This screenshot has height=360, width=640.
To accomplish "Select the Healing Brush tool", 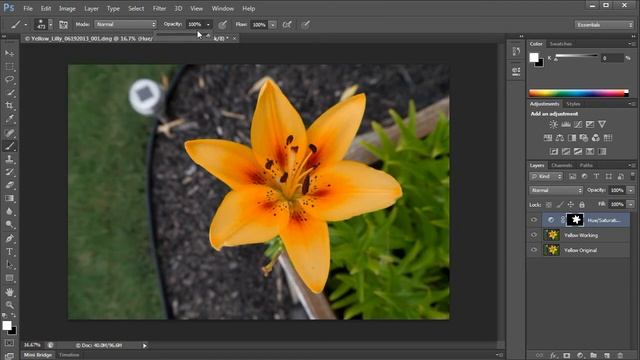I will (x=9, y=132).
